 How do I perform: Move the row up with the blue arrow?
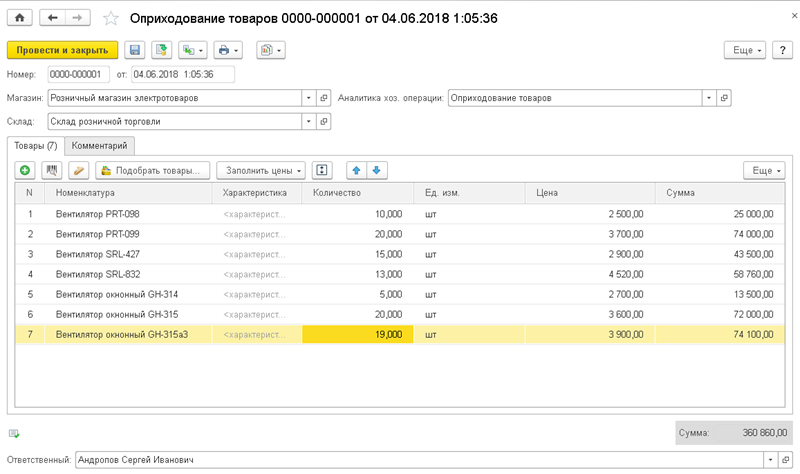(357, 170)
